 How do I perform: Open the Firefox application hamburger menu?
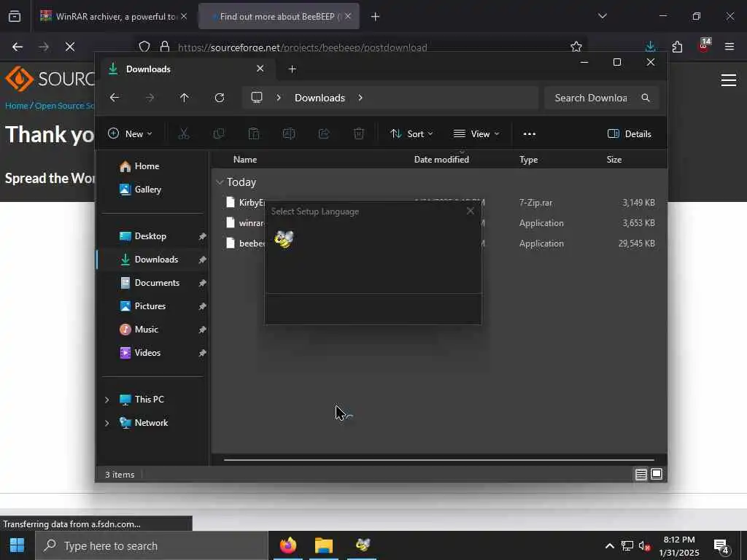(729, 47)
